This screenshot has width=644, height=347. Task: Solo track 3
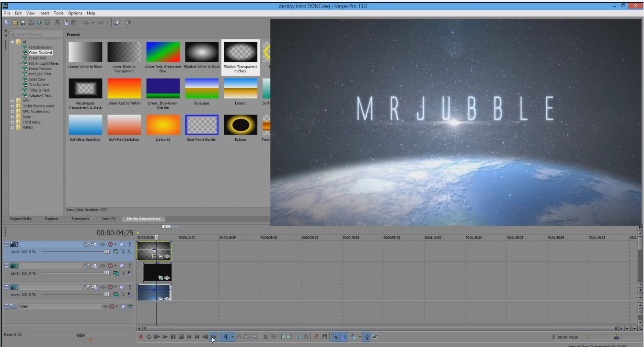pyautogui.click(x=130, y=287)
